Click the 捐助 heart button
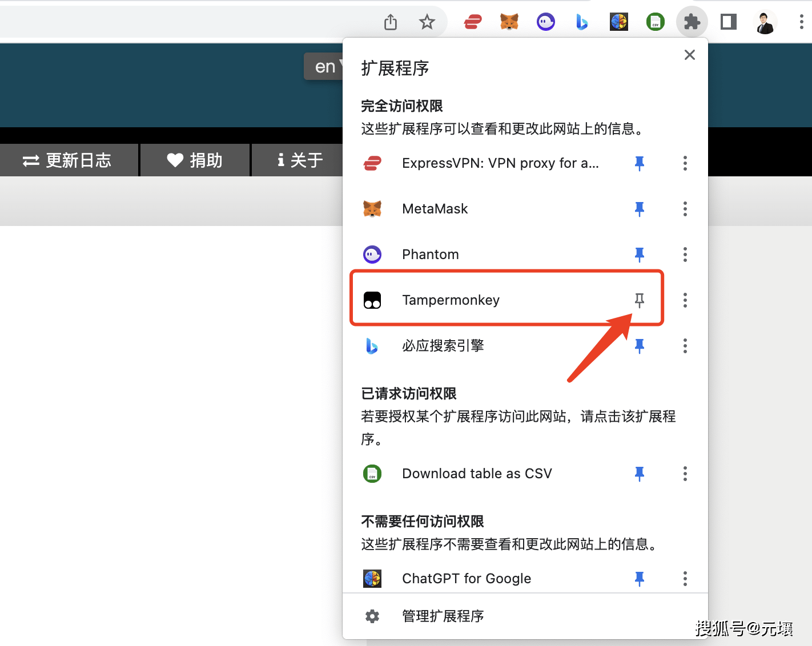 click(x=195, y=160)
